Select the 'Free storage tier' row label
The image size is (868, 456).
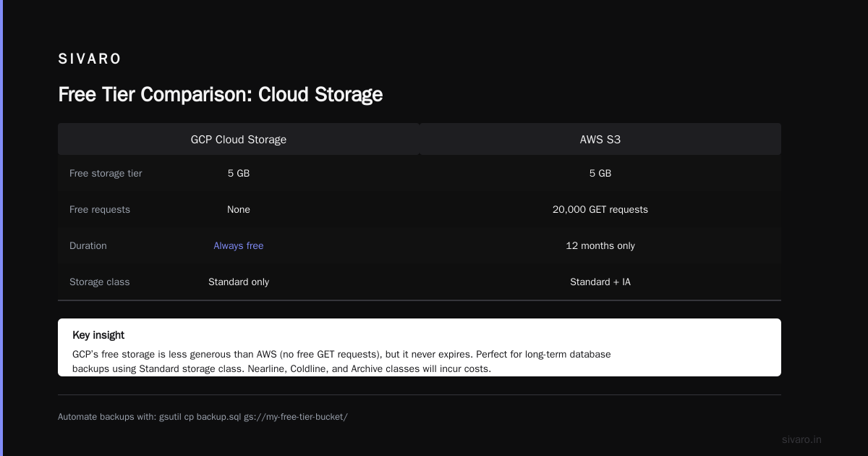click(106, 174)
